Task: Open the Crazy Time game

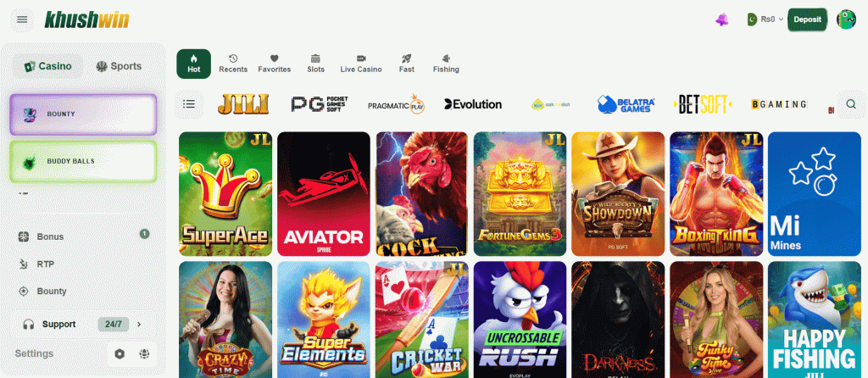Action: pos(225,320)
